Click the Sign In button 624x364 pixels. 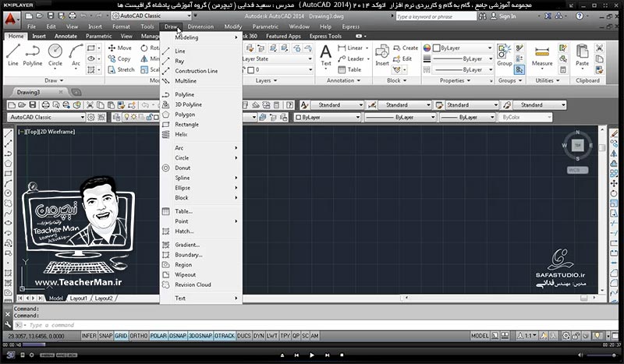tap(503, 16)
